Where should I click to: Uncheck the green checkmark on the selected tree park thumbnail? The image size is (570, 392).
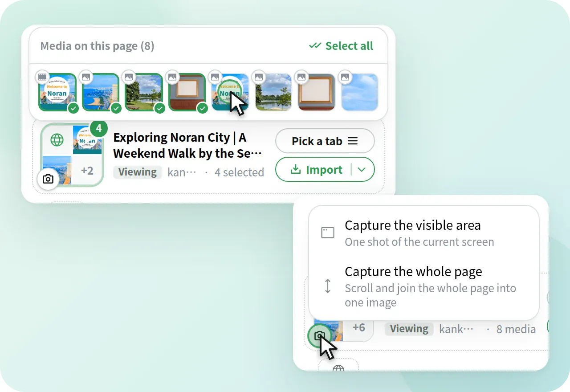pyautogui.click(x=159, y=108)
